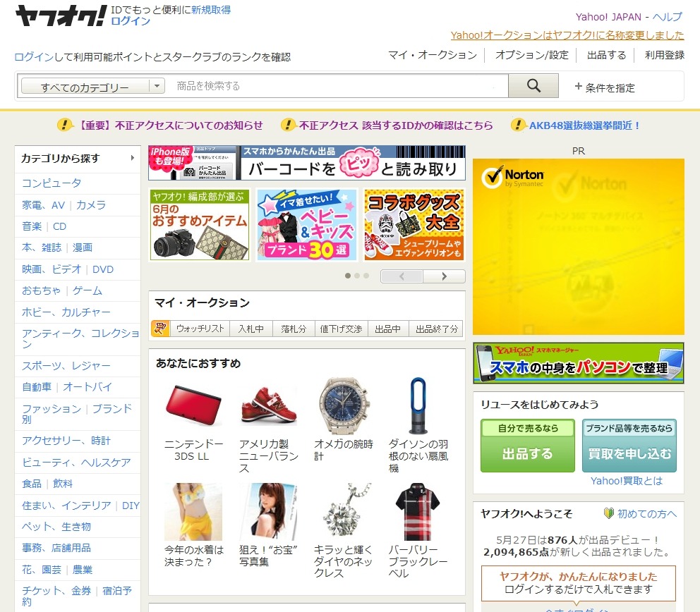Open the オートバイ category link
Screen dimensions: 700x612
pyautogui.click(x=87, y=387)
